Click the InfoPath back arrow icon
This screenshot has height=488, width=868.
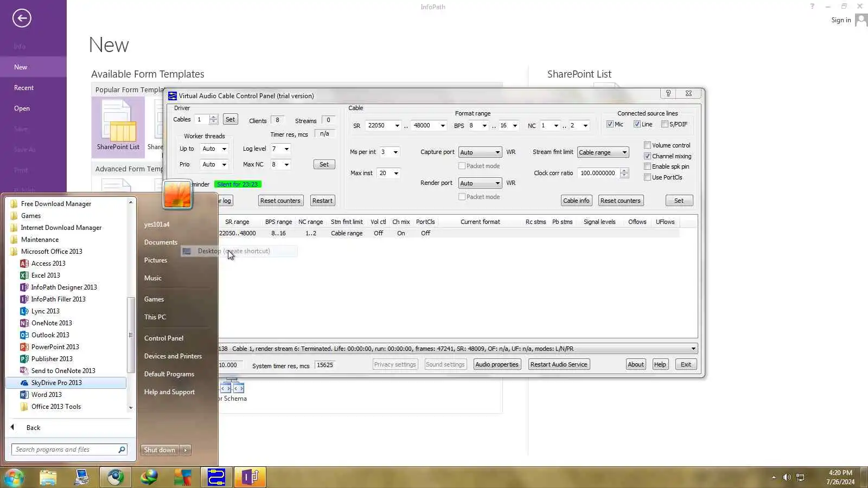coord(22,18)
